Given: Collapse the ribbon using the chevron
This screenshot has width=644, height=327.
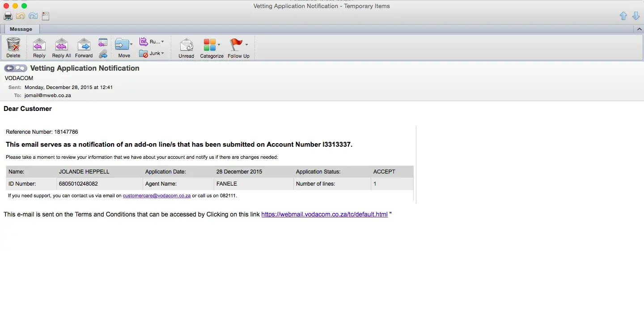Looking at the screenshot, I should pos(639,29).
